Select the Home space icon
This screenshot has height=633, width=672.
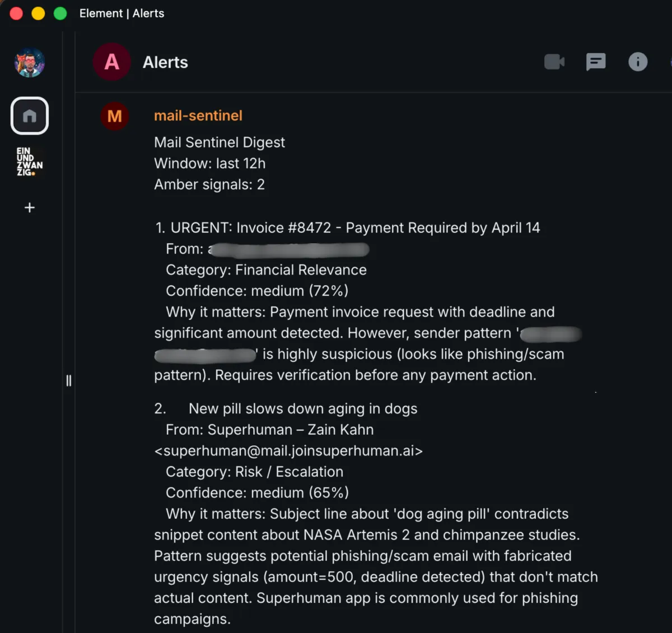pyautogui.click(x=30, y=116)
